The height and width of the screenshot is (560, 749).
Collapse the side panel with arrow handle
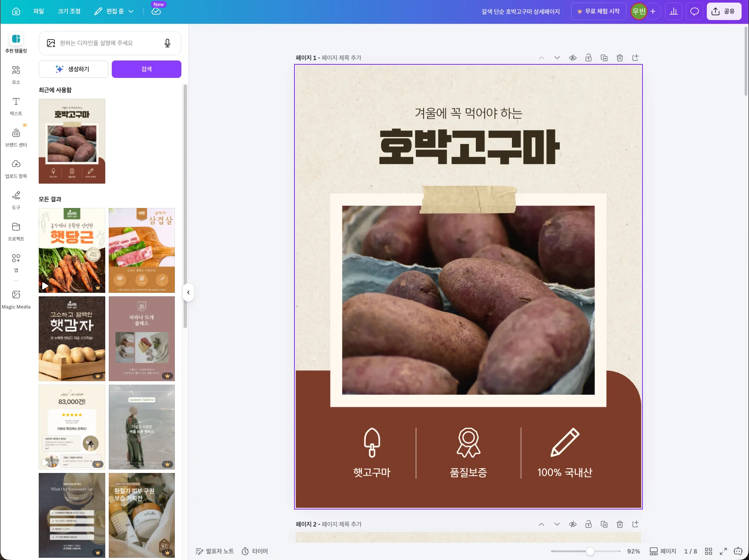point(188,292)
